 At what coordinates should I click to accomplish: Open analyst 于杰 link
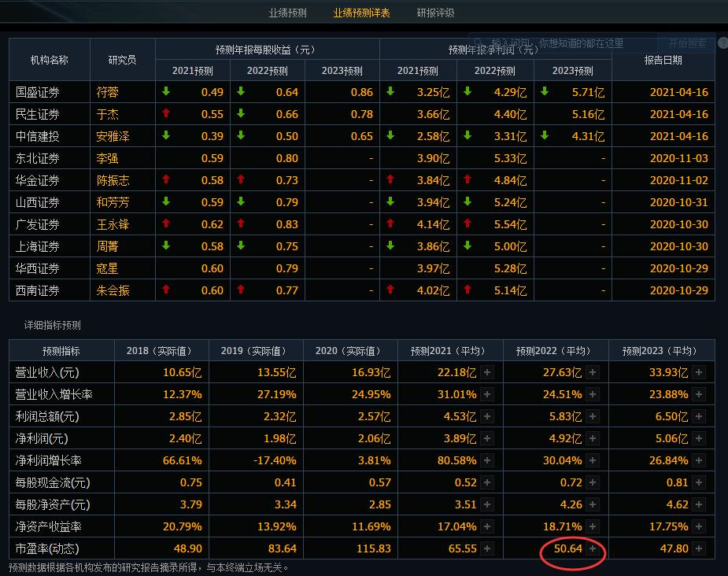tap(107, 114)
